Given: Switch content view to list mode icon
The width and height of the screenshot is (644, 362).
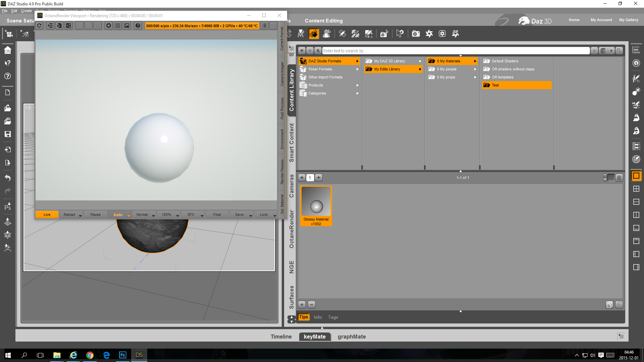Looking at the screenshot, I should [x=619, y=178].
